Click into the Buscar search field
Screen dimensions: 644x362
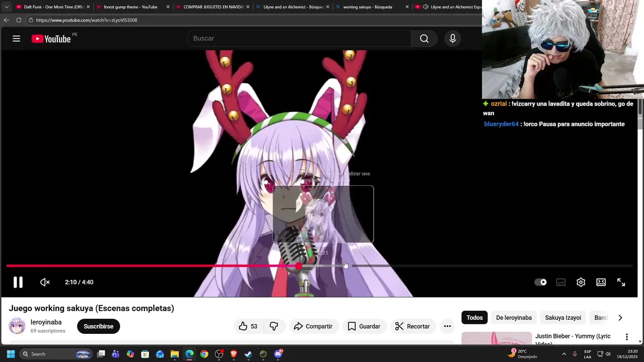299,39
